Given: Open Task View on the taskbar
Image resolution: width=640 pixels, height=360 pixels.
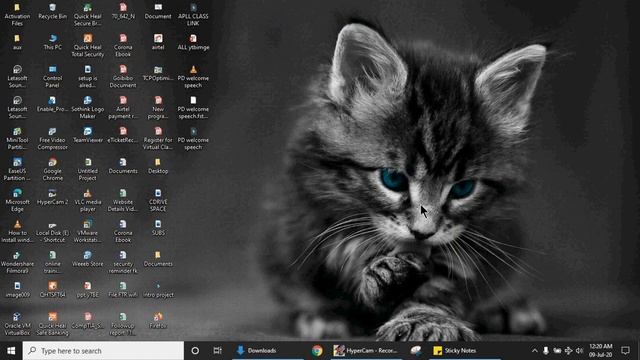Looking at the screenshot, I should (x=218, y=351).
